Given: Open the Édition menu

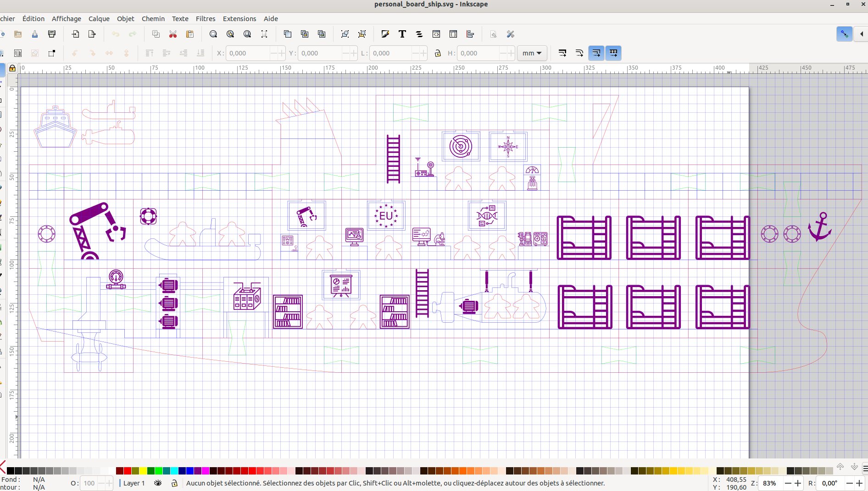Looking at the screenshot, I should (33, 18).
